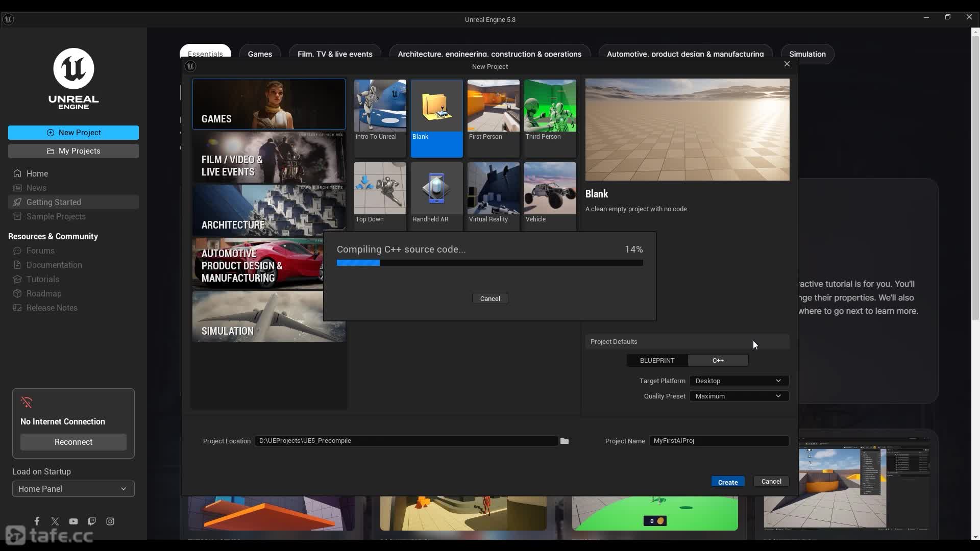Click the Unreal icon in title bar
Screen dimensions: 980x551
[8, 19]
